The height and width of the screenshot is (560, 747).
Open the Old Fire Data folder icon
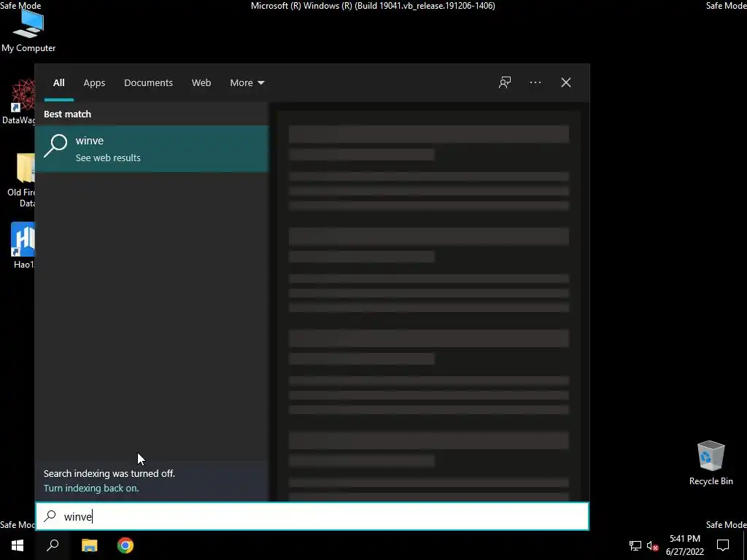(x=21, y=180)
